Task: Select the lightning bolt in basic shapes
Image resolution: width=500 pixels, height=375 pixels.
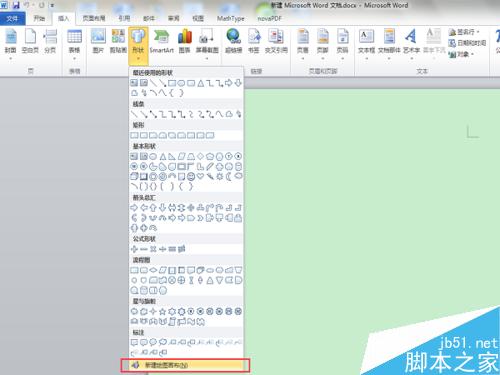Action: [x=210, y=176]
